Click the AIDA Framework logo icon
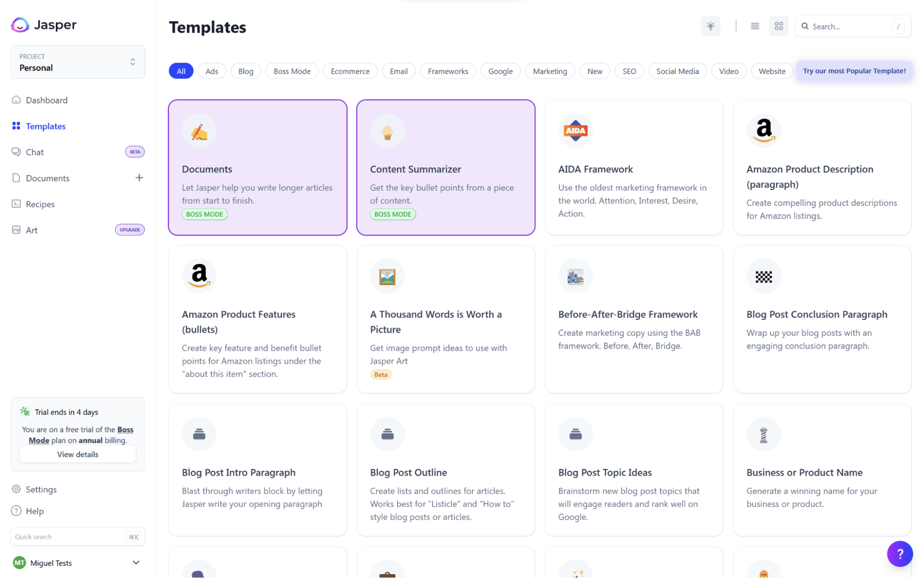 click(575, 131)
